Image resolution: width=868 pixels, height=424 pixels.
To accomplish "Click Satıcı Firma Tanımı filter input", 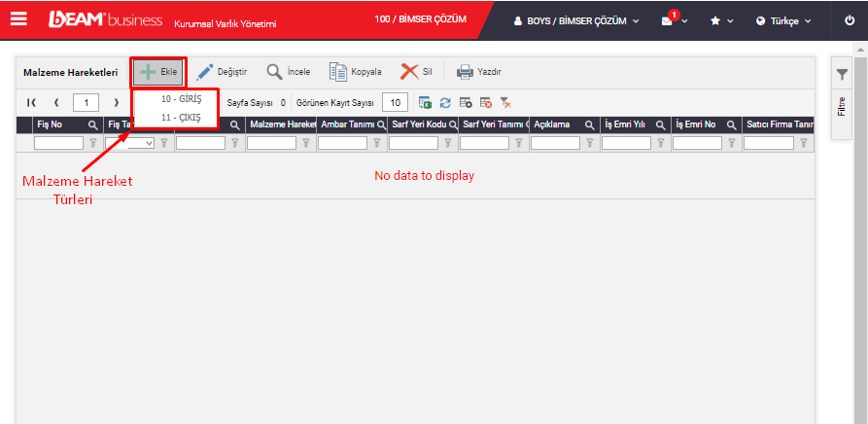I will coord(768,143).
